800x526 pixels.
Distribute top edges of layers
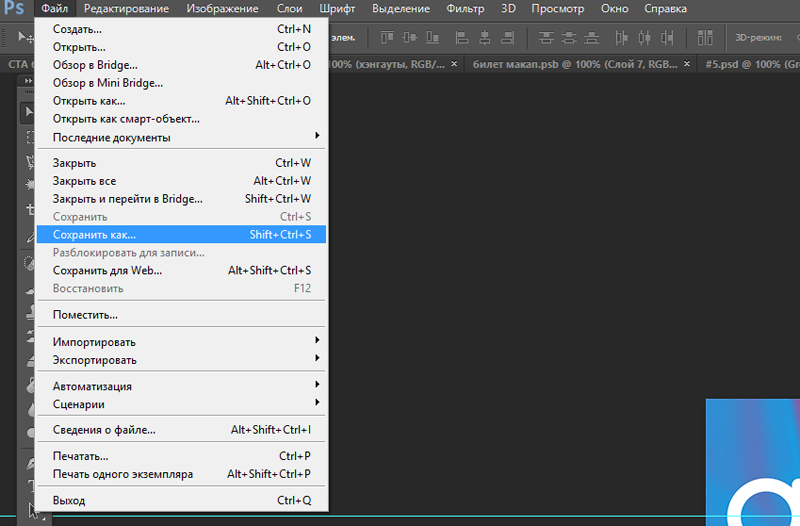pos(546,37)
